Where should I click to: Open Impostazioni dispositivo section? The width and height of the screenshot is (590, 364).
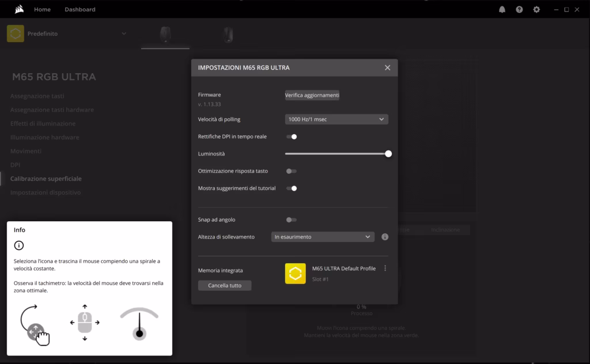pyautogui.click(x=46, y=192)
